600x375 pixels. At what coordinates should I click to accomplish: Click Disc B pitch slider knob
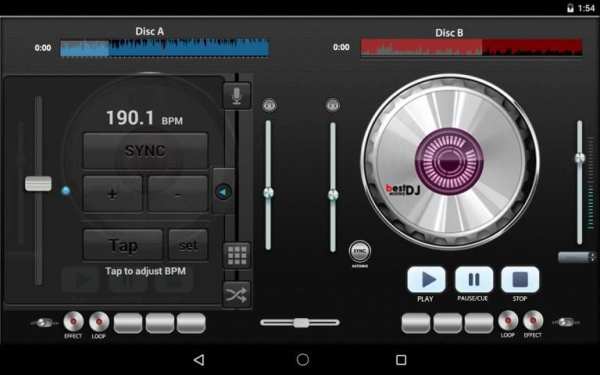[x=580, y=158]
